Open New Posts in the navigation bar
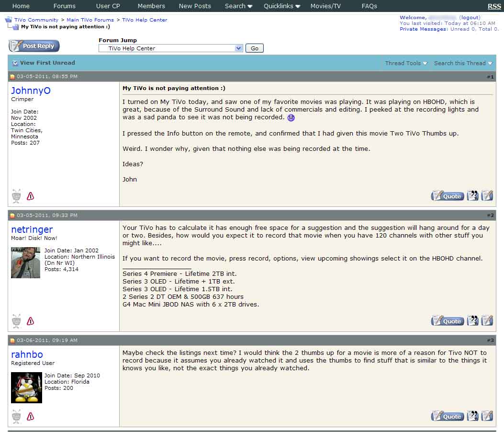Viewport: 504px width, 432px height. pos(195,6)
